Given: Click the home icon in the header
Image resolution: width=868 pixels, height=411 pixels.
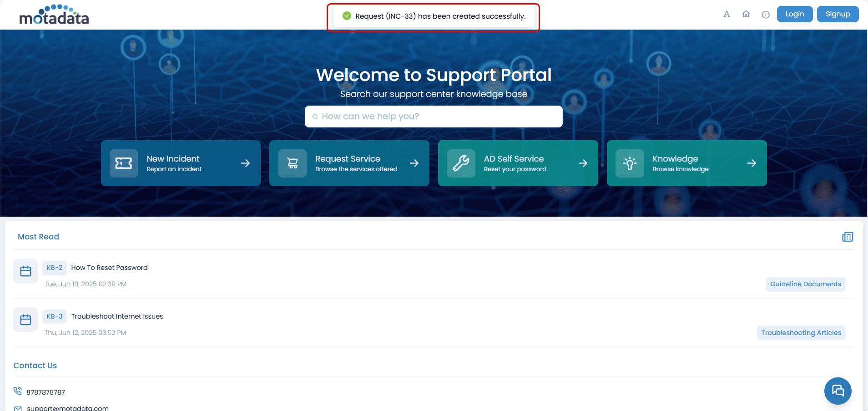Looking at the screenshot, I should pyautogui.click(x=746, y=14).
